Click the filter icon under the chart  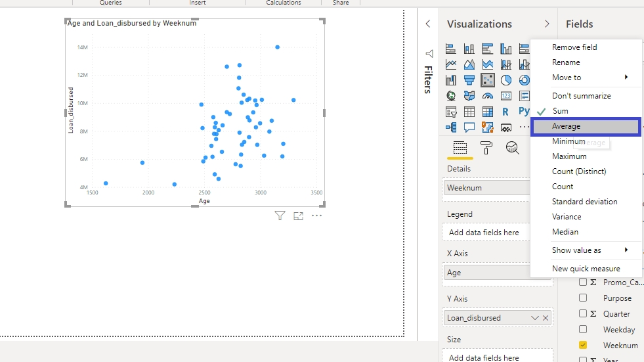point(280,215)
